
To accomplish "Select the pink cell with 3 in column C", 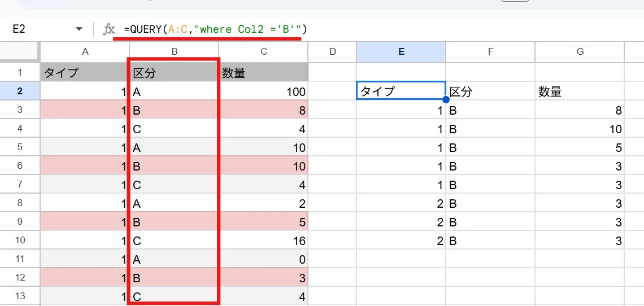I will [x=264, y=278].
